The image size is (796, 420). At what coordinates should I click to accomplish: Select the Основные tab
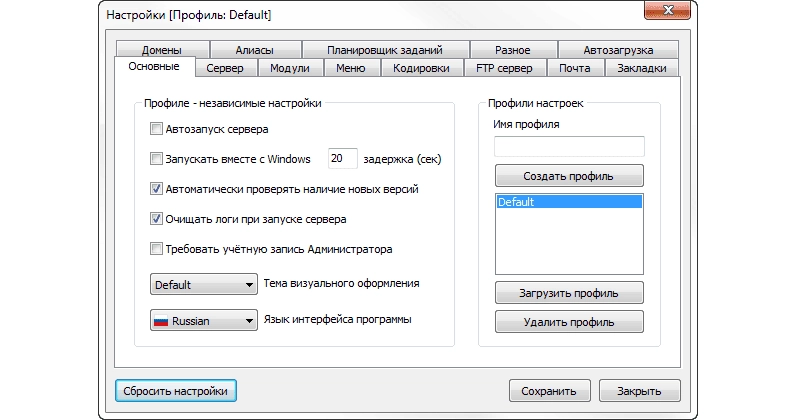point(154,67)
